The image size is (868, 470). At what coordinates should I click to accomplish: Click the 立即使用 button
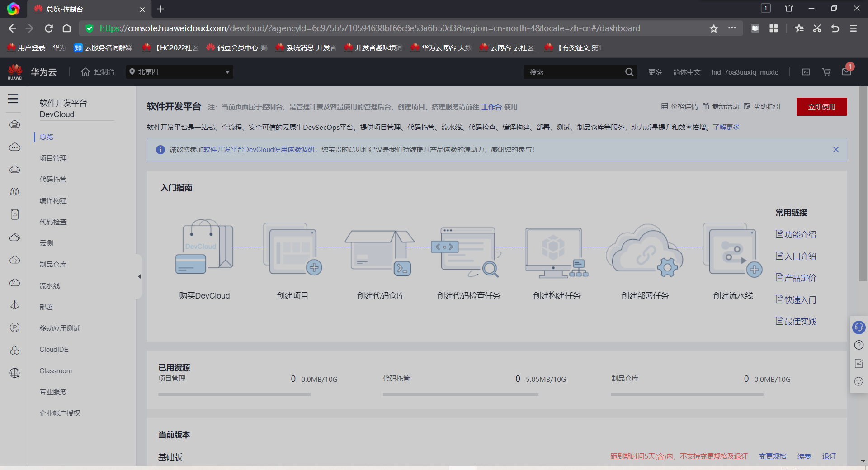click(821, 107)
